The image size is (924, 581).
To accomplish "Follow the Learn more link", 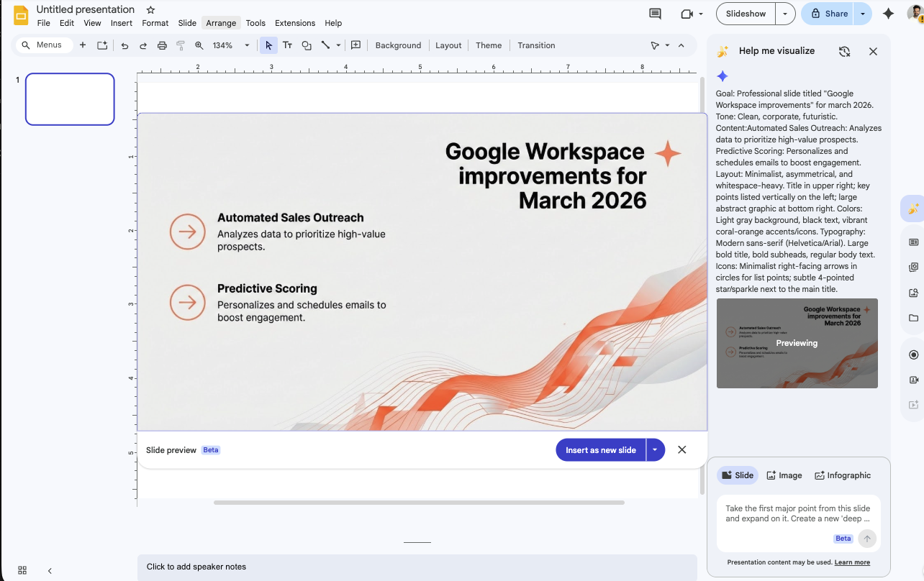I will (852, 562).
